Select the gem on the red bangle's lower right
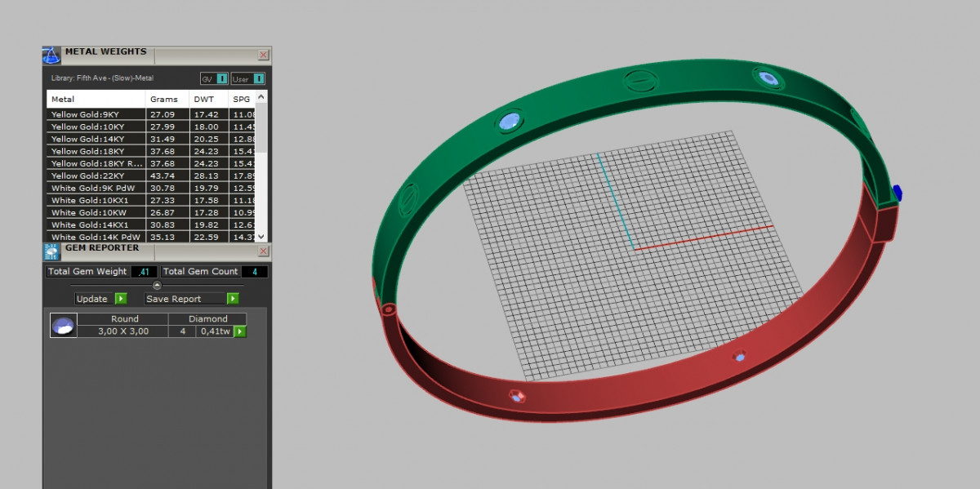Viewport: 980px width, 489px height. [739, 357]
